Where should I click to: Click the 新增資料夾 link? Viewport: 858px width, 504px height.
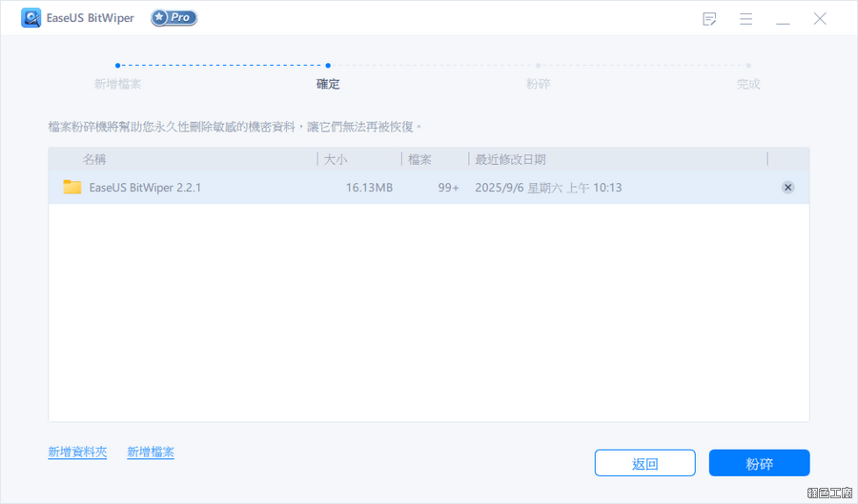tap(77, 452)
